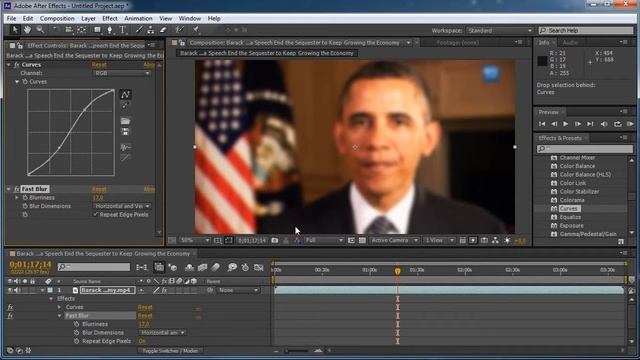Open the Full resolution dropdown

[x=324, y=240]
